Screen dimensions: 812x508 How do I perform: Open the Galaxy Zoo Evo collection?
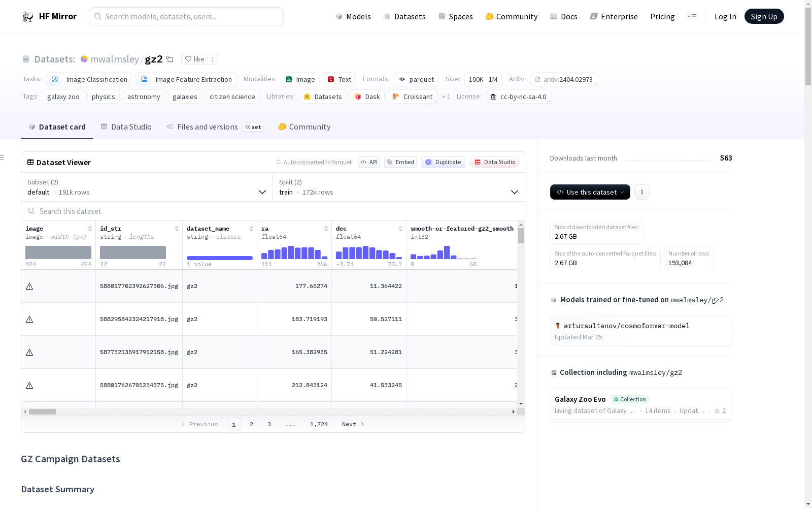[x=641, y=405]
